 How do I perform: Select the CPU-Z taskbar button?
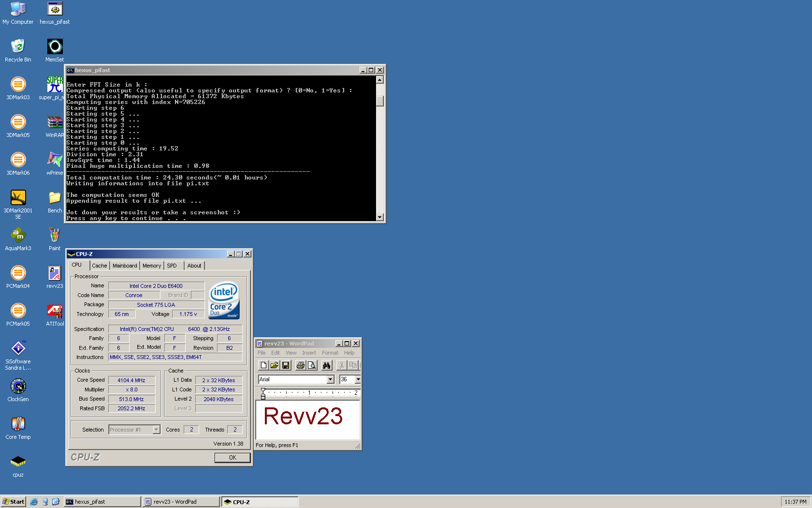[x=260, y=502]
